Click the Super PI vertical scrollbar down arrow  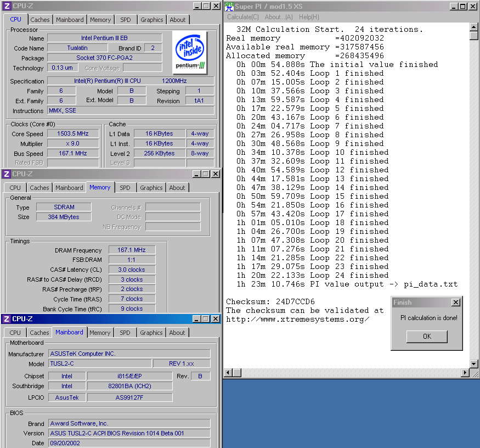473,364
